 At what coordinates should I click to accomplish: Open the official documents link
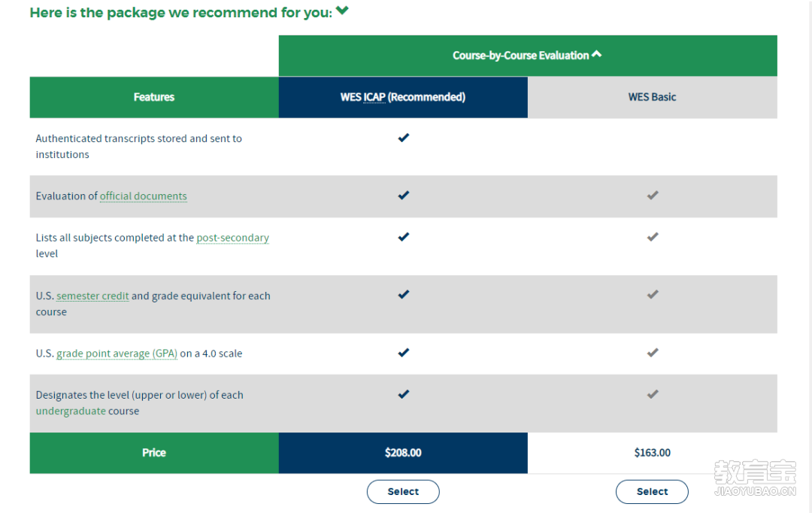(x=144, y=196)
